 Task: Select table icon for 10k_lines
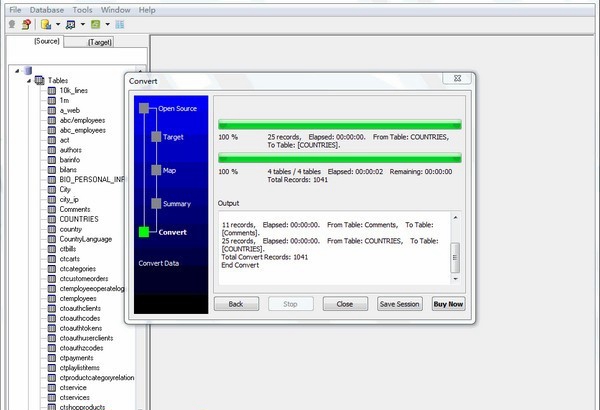pos(52,90)
